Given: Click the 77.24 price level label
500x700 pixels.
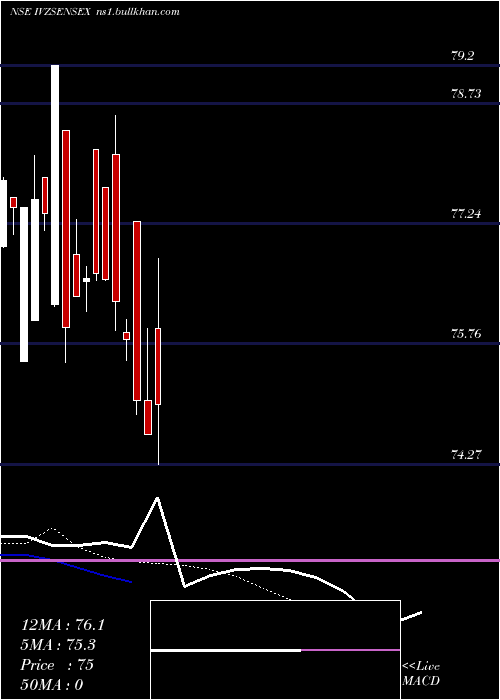Looking at the screenshot, I should 466,214.
